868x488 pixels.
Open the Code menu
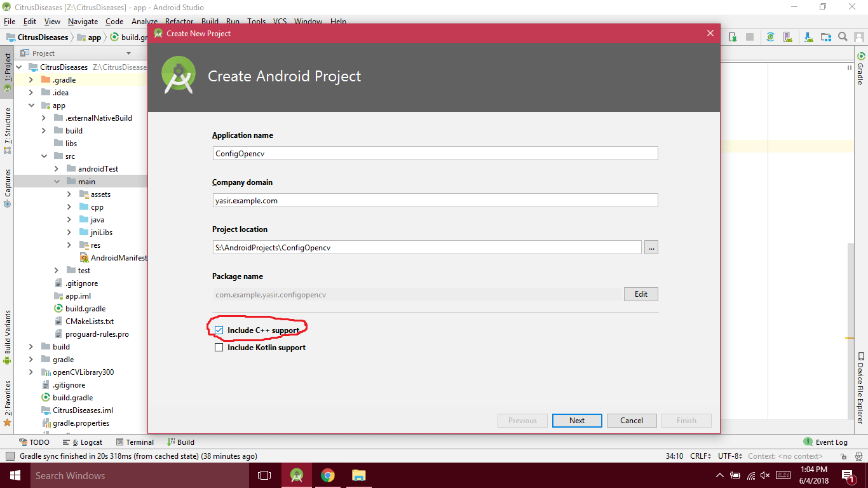[114, 22]
